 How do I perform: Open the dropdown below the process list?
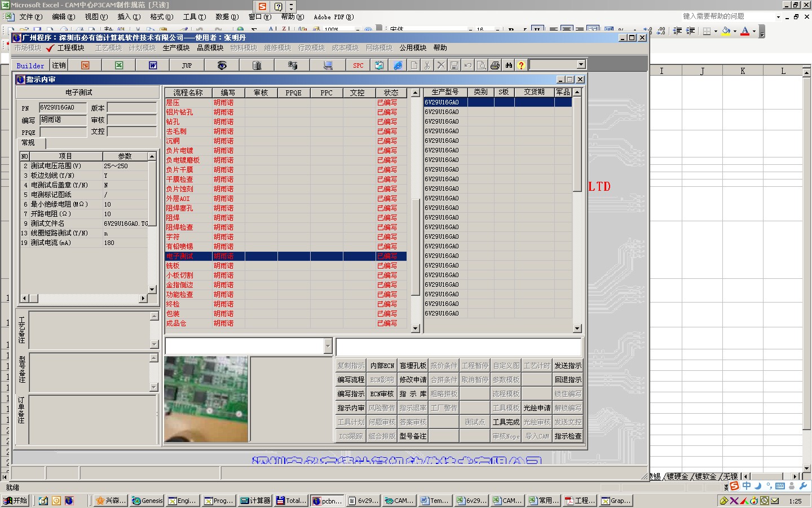coord(328,346)
